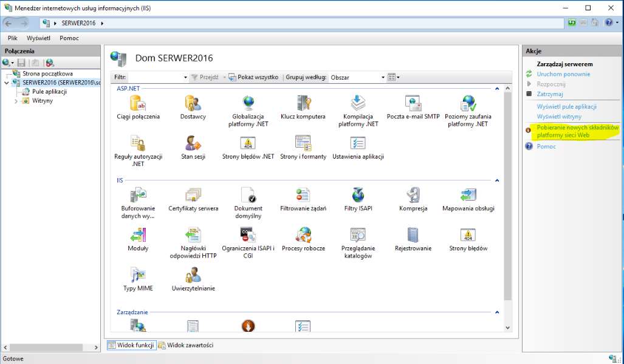Open Kompresja feature icon
This screenshot has height=364, width=624.
(413, 196)
